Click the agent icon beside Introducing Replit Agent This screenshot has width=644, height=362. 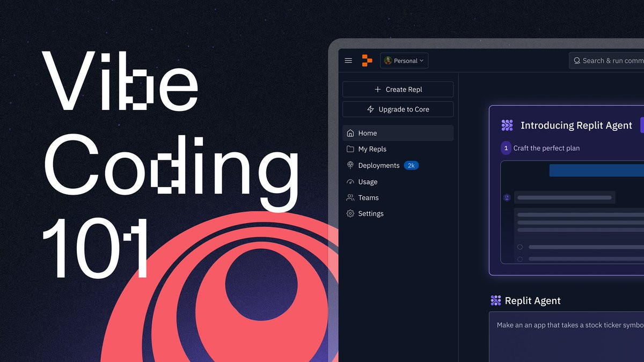click(507, 125)
